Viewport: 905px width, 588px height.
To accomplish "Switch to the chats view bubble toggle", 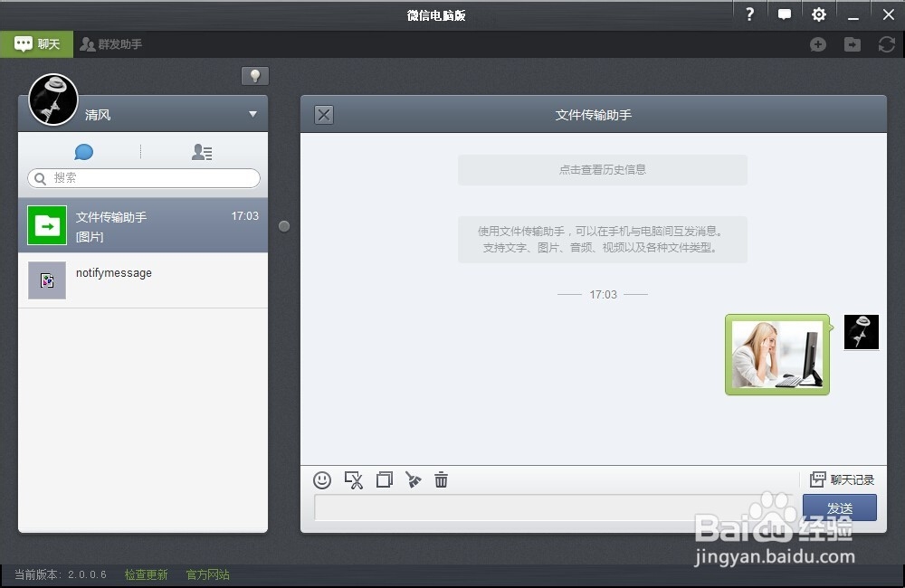I will pos(83,152).
